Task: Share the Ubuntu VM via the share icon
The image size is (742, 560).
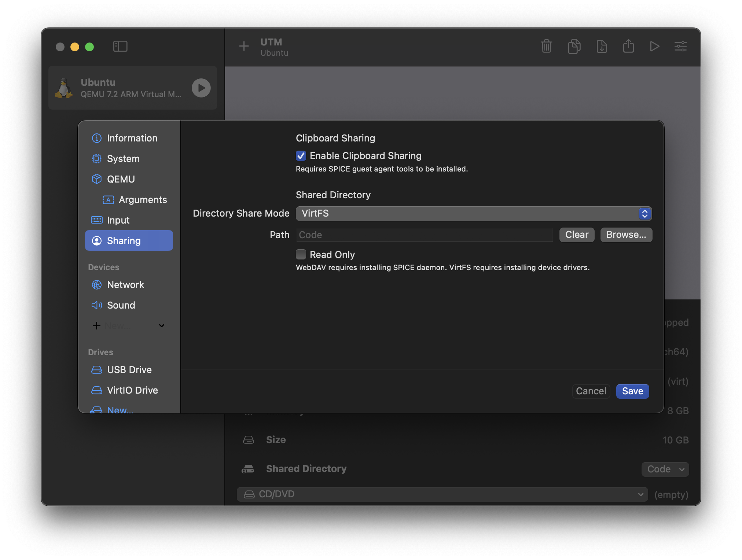Action: [x=628, y=46]
